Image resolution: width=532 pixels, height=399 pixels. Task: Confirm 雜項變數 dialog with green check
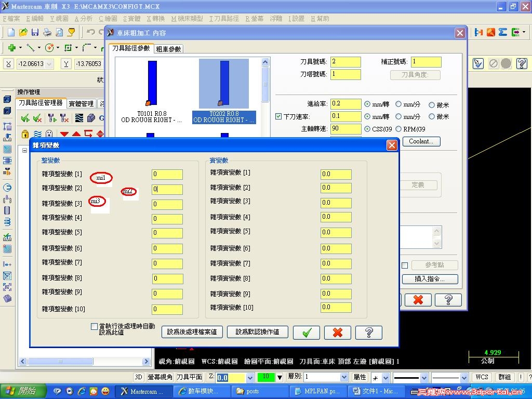(307, 332)
